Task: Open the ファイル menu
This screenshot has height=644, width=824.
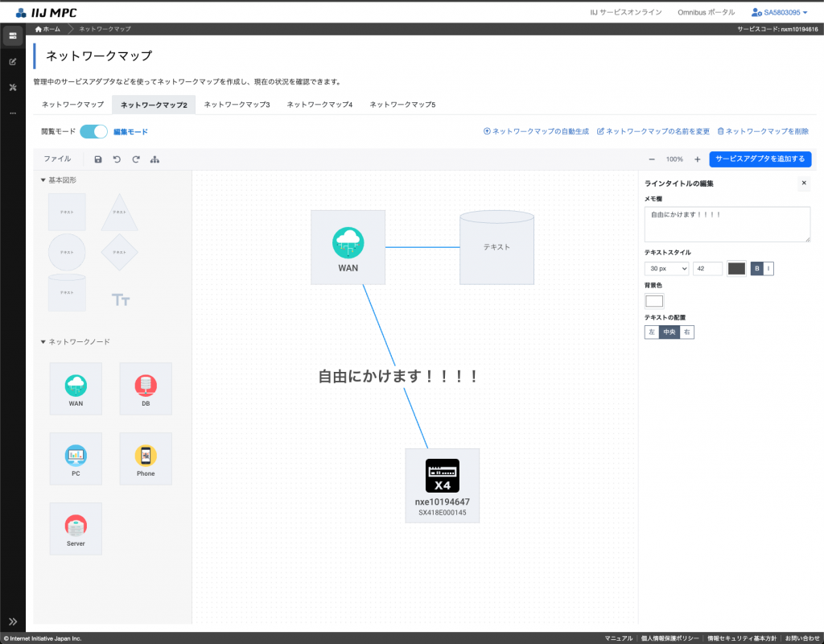Action: coord(57,159)
